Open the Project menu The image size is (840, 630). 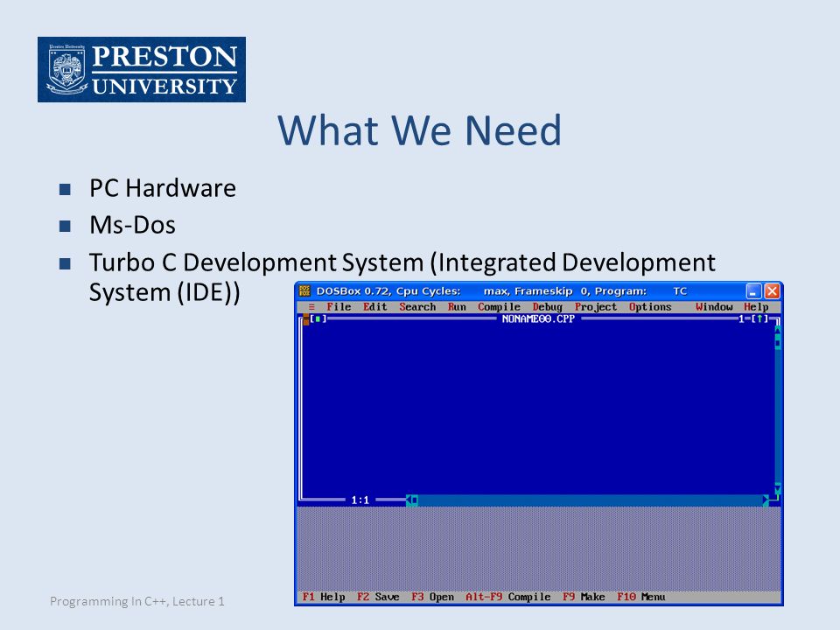click(596, 307)
